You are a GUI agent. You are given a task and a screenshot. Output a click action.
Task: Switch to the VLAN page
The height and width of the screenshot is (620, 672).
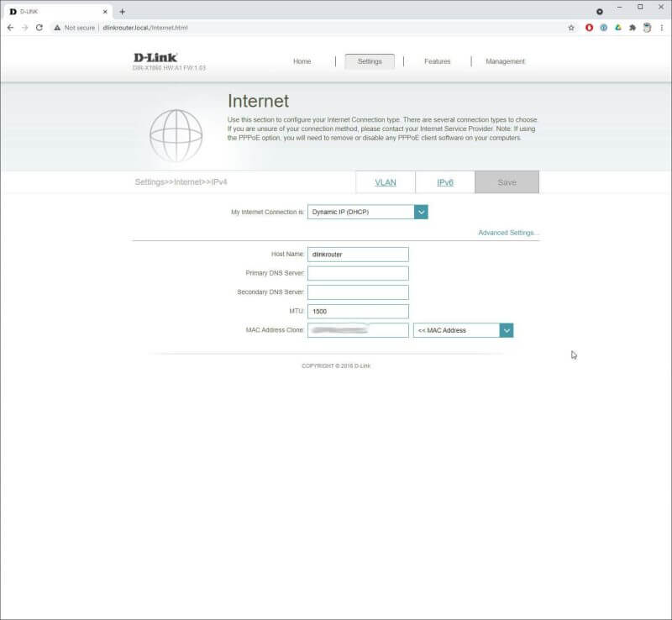(x=386, y=182)
